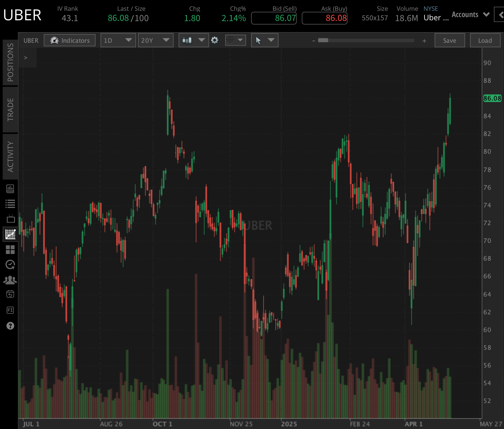Select the cursor arrow tool
Screen dimensions: 504x429
coord(259,40)
